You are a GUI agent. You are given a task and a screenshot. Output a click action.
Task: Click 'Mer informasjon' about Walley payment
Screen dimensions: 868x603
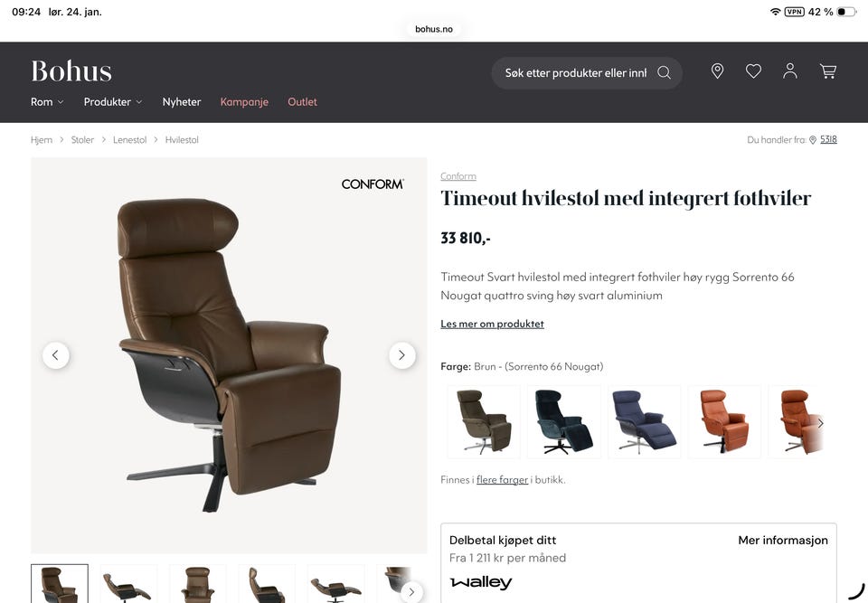pyautogui.click(x=783, y=541)
